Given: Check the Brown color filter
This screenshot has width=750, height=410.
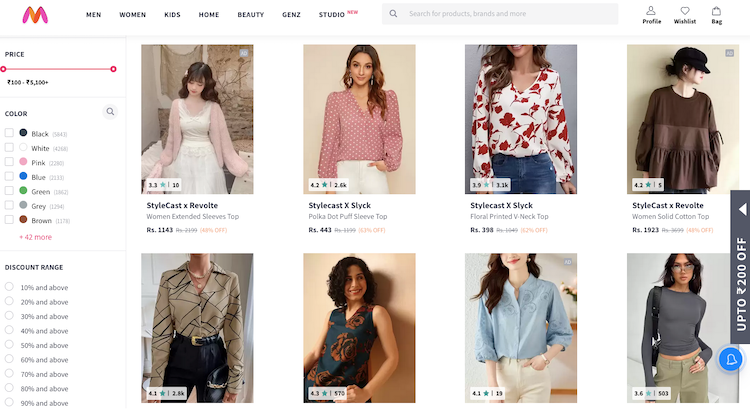Looking at the screenshot, I should (x=9, y=219).
